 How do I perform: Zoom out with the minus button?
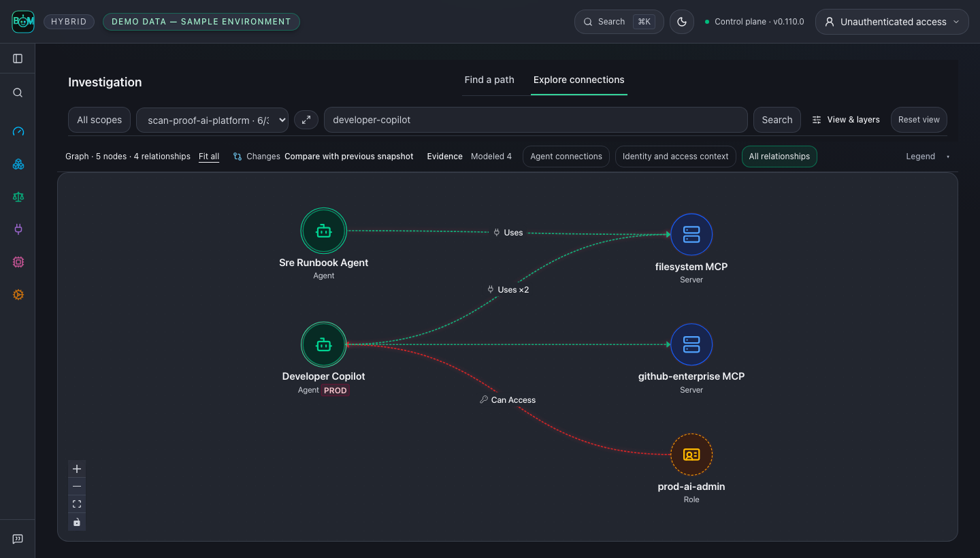click(77, 487)
